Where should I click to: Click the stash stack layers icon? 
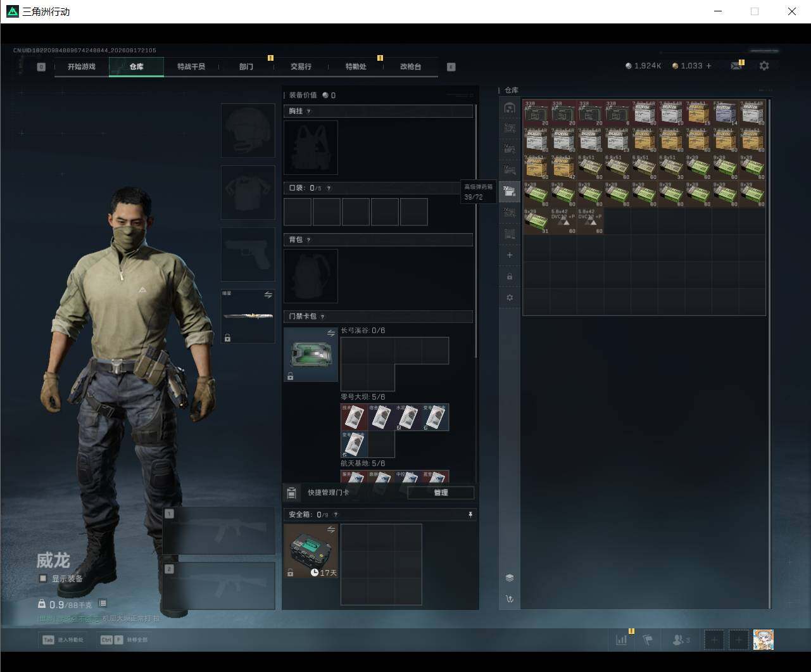click(x=510, y=578)
